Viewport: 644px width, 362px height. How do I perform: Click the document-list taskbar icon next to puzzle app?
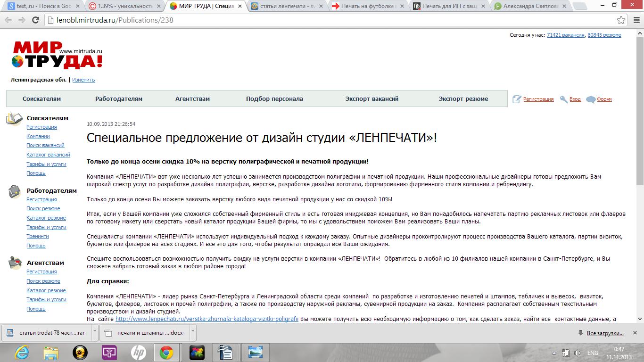coord(226,352)
